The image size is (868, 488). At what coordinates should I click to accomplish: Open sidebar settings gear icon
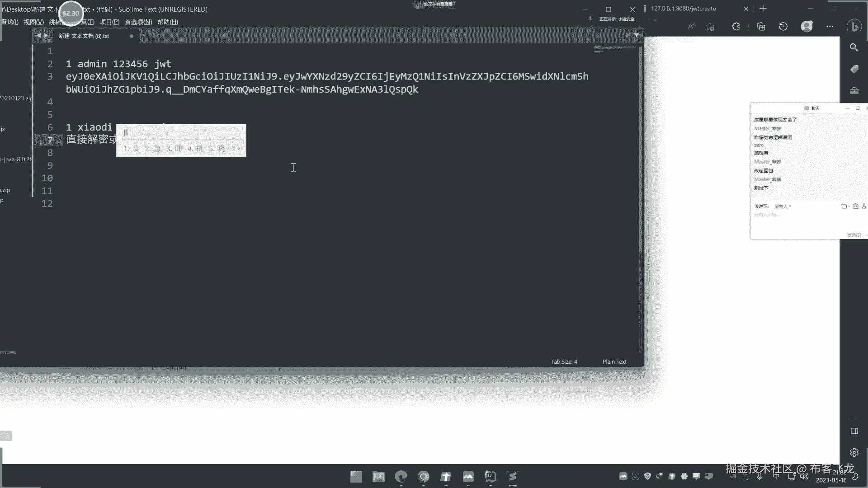pyautogui.click(x=854, y=452)
